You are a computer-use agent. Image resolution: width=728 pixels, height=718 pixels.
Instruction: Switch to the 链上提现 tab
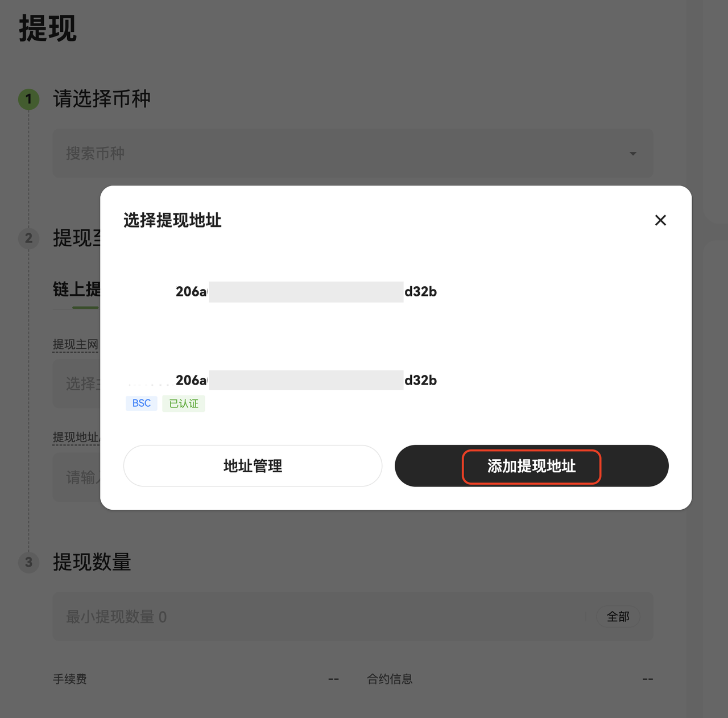pyautogui.click(x=77, y=290)
